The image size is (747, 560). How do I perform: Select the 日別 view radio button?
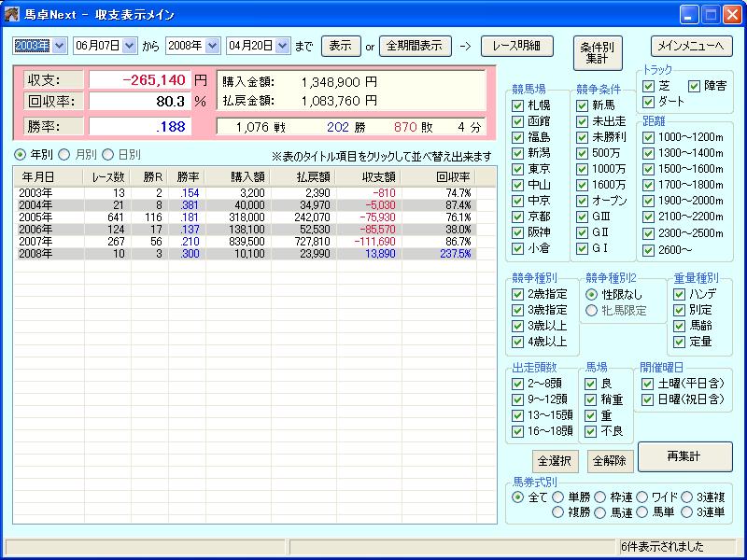(108, 155)
